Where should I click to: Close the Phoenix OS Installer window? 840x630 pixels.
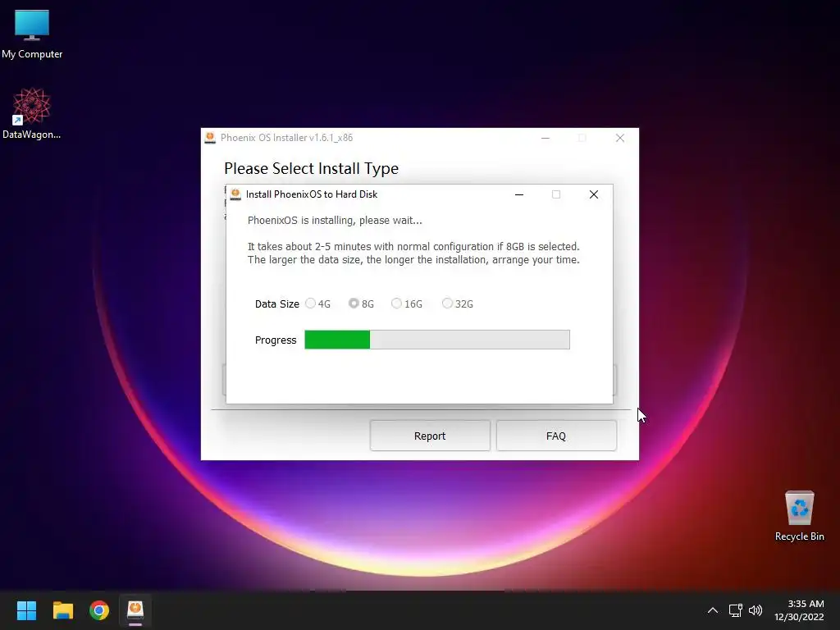pyautogui.click(x=620, y=138)
